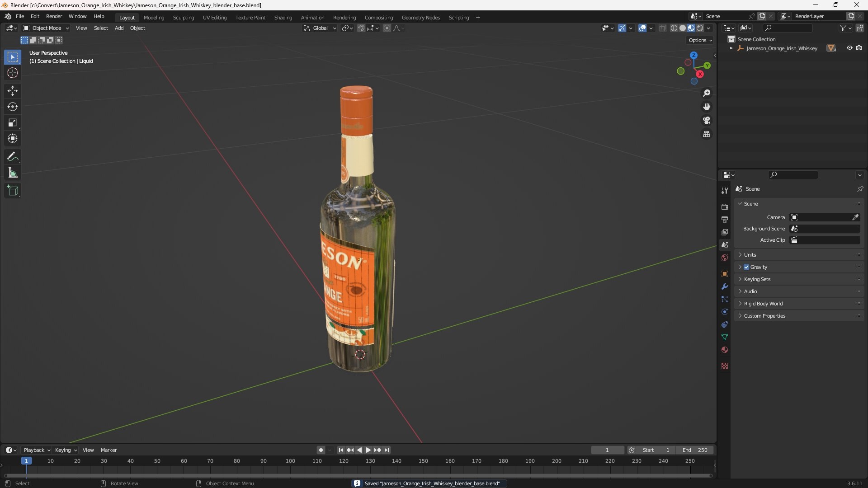Expand Jameson_Orange_Irish_Whiskey collection in outliner
The image size is (868, 488).
731,48
